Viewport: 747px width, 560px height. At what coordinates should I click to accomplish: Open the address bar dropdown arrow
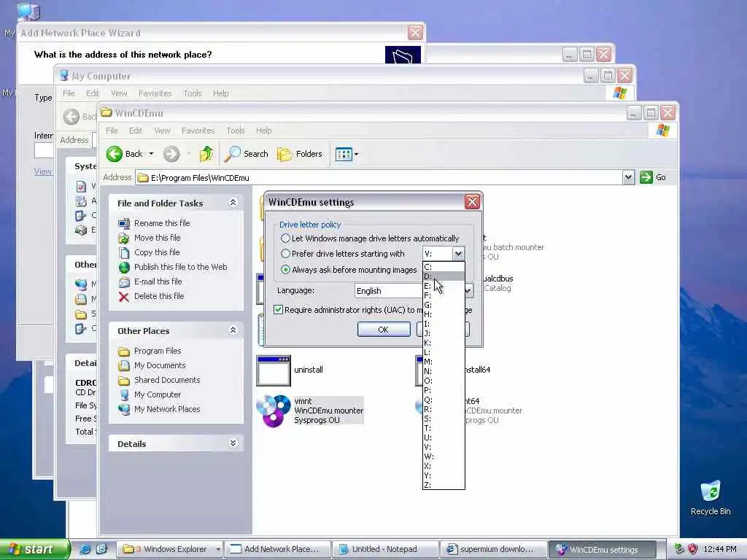tap(628, 177)
